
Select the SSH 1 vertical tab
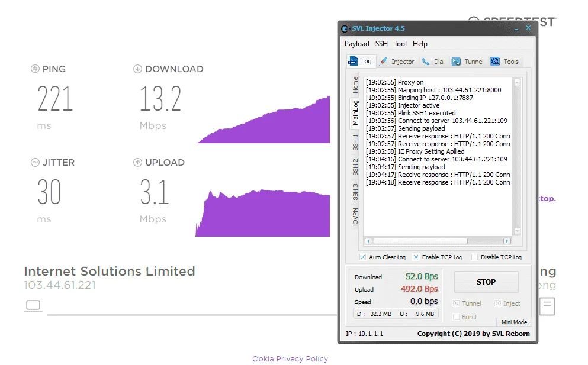[x=355, y=143]
